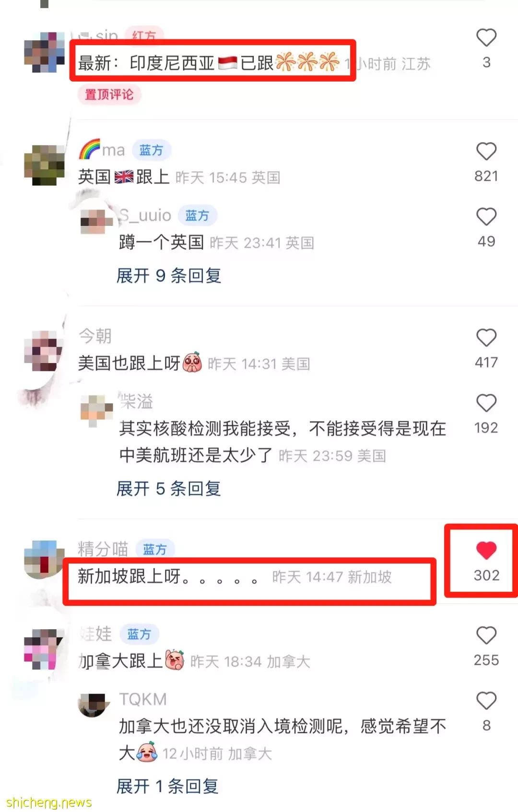Tap the username 'S_uuio'
This screenshot has width=518, height=812.
pyautogui.click(x=145, y=215)
